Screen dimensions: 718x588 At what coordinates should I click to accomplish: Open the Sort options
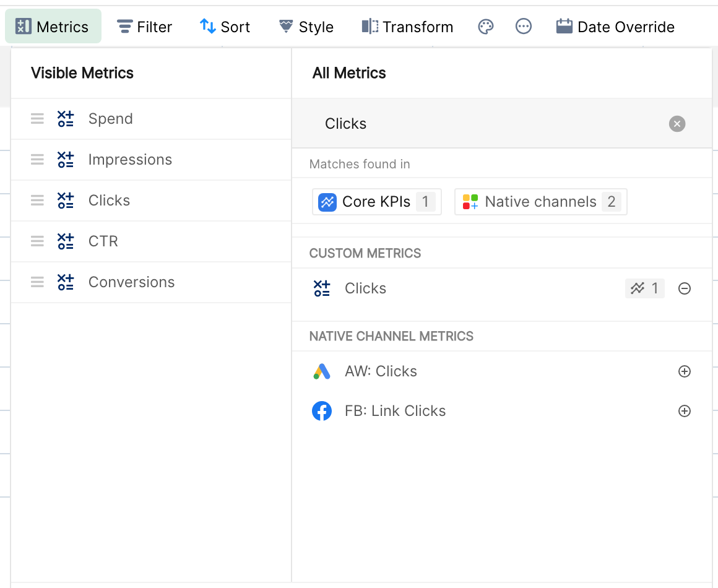point(225,27)
